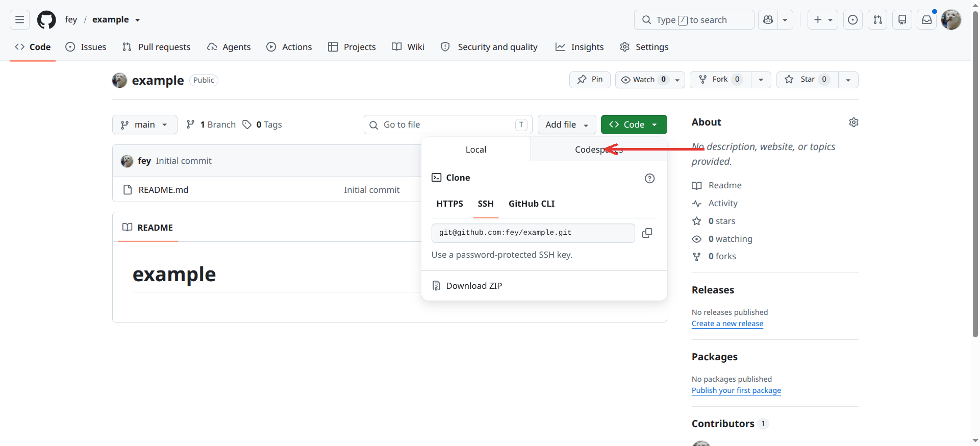Open the Copilot dropdown arrow

pyautogui.click(x=785, y=20)
